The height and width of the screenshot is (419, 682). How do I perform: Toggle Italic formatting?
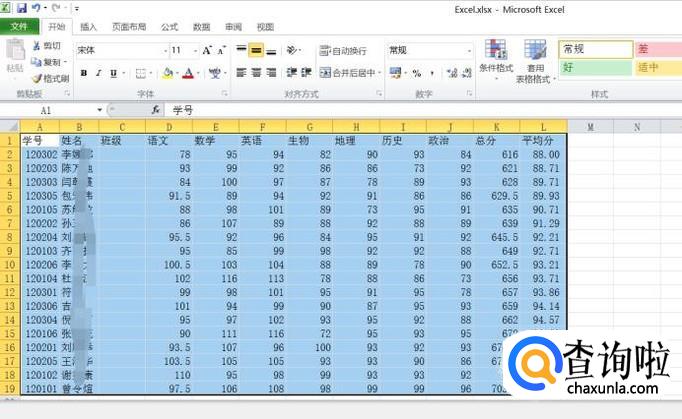point(98,73)
